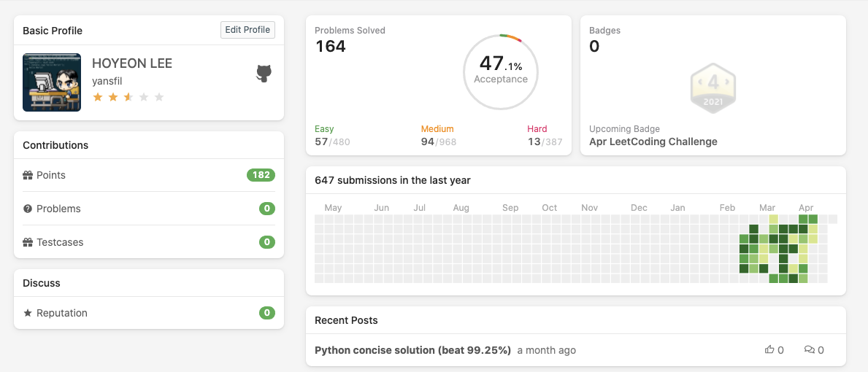868x372 pixels.
Task: Click the comments icon on the recent post
Action: (x=810, y=350)
